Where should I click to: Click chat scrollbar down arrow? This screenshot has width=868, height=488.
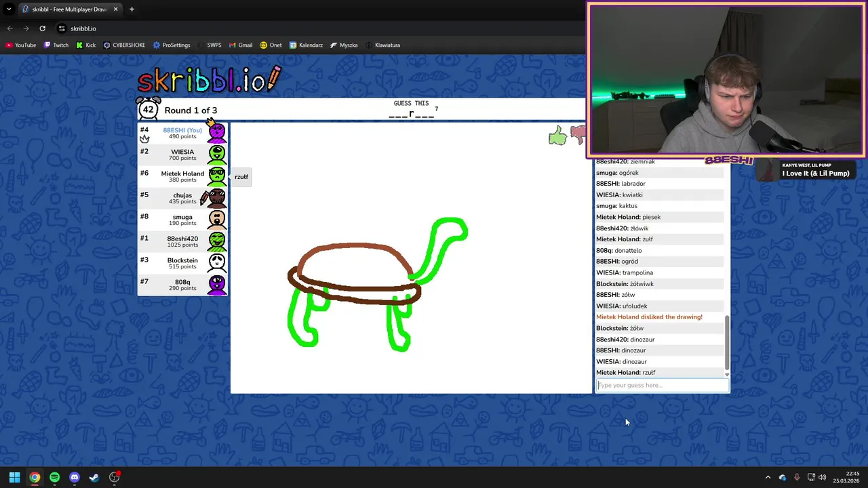tap(727, 374)
